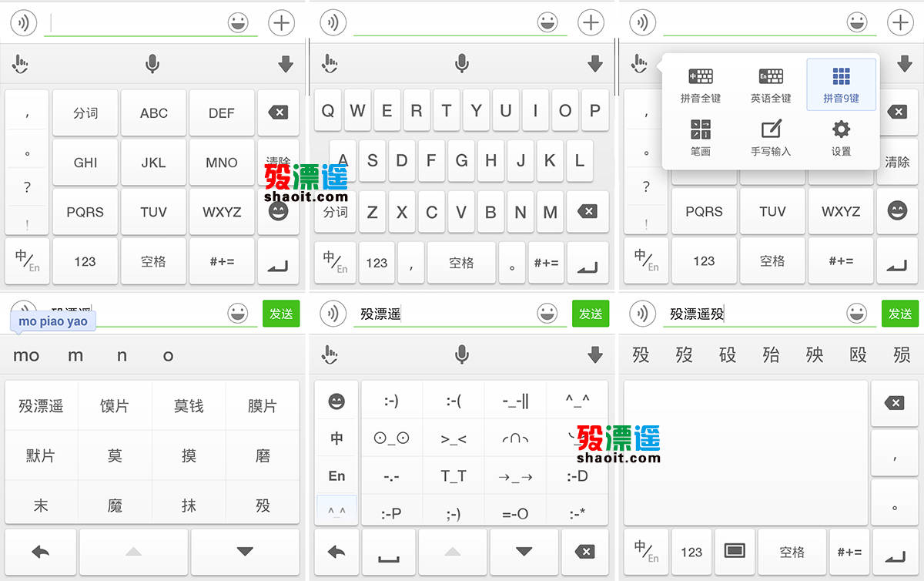The image size is (924, 581).
Task: Hide the QWERTY keyboard with the top down arrow
Action: pos(594,64)
